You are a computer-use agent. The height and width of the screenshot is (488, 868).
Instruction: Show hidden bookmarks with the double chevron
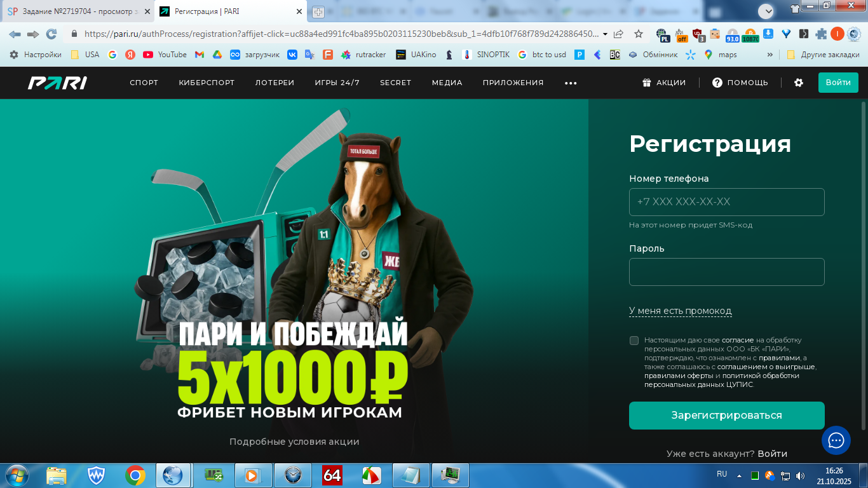[770, 55]
